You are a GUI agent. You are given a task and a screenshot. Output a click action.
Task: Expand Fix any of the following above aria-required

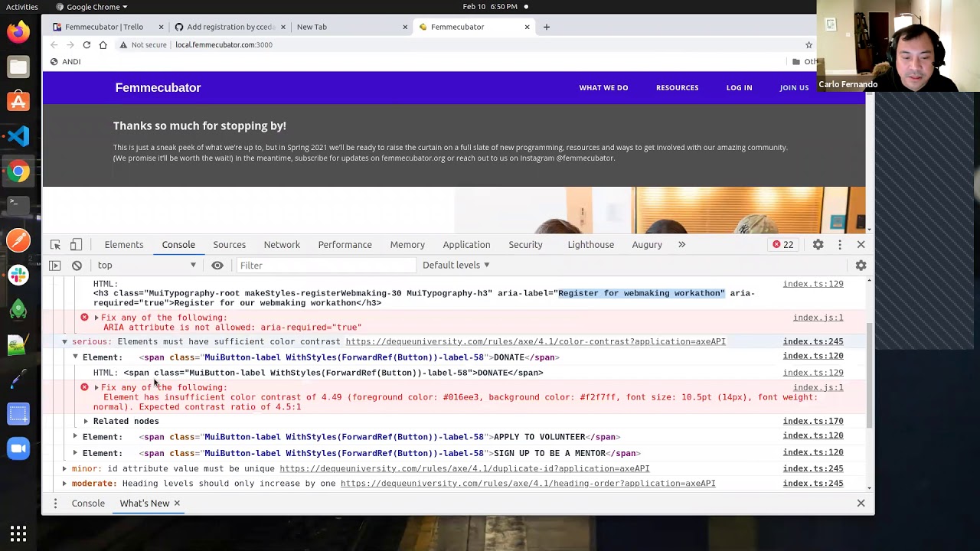tap(96, 318)
